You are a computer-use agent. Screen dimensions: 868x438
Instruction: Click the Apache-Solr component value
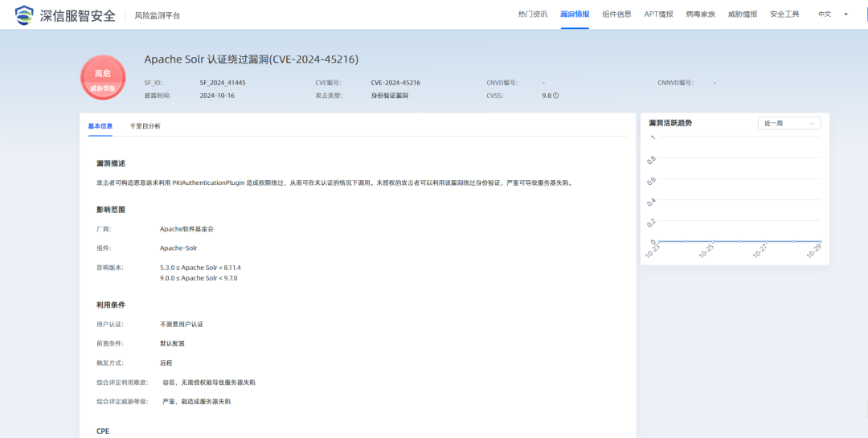pyautogui.click(x=178, y=248)
